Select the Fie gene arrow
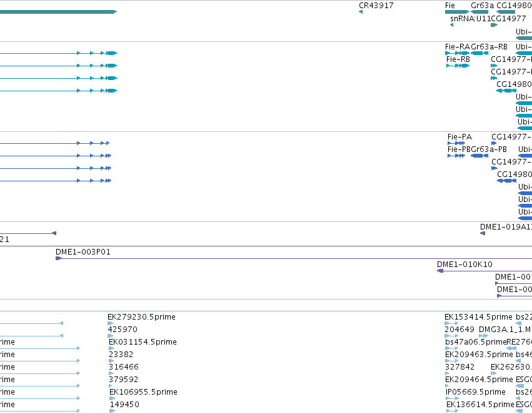This screenshot has height=414, width=532. tap(457, 12)
